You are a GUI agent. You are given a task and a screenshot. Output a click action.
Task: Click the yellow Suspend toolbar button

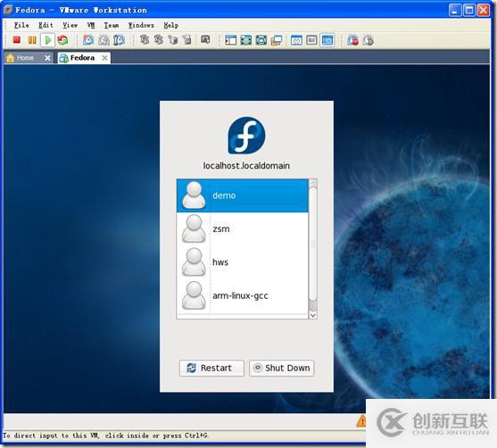tap(32, 40)
